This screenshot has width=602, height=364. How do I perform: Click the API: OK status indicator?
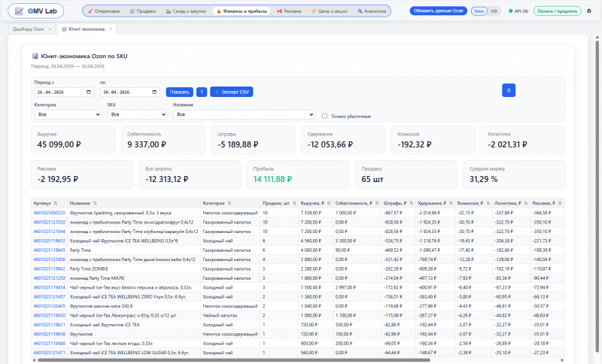(x=518, y=11)
